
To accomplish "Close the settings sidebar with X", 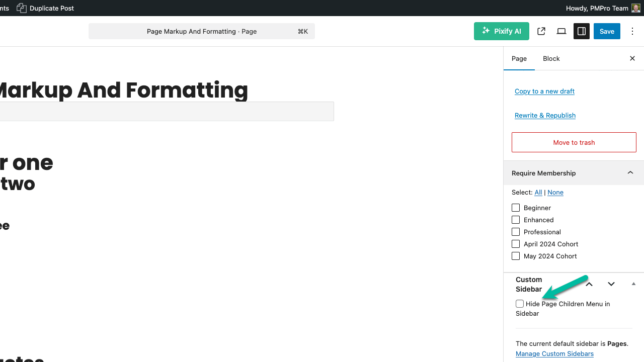I will point(632,58).
